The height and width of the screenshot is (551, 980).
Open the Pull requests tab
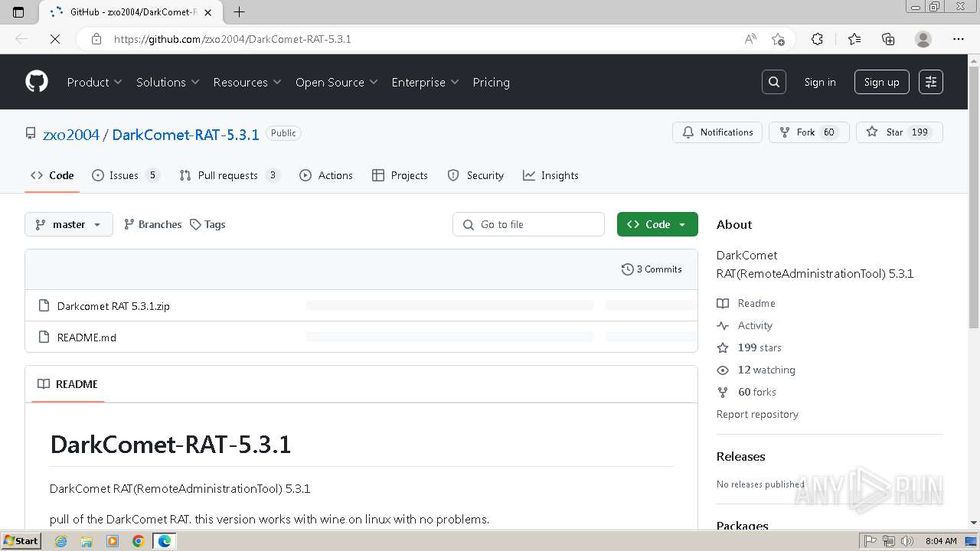[x=229, y=175]
